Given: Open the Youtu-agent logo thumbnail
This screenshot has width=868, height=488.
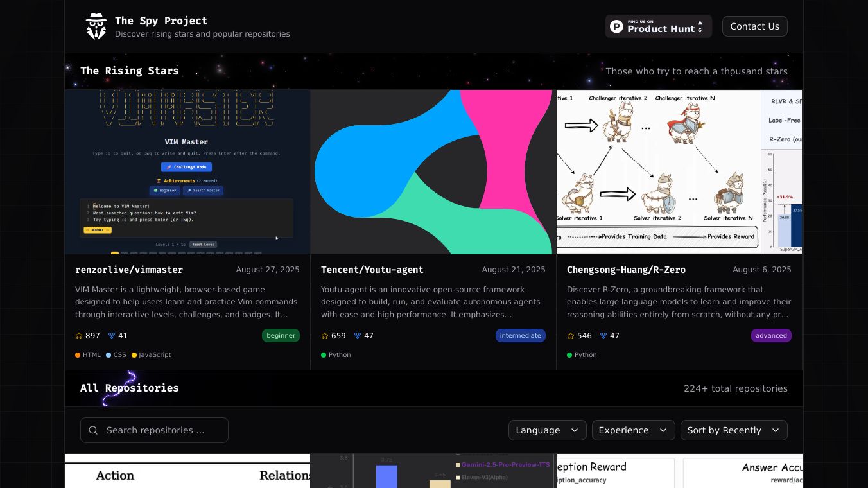Looking at the screenshot, I should click(433, 172).
